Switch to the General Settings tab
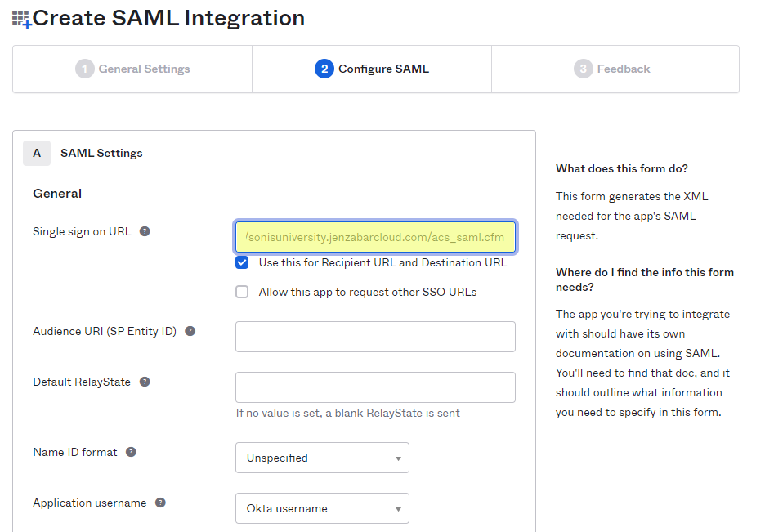 132,69
